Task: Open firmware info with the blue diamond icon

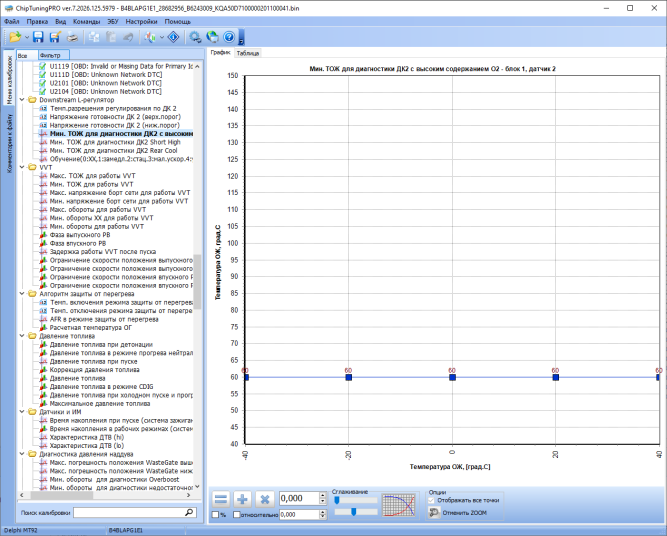Action: [174, 37]
